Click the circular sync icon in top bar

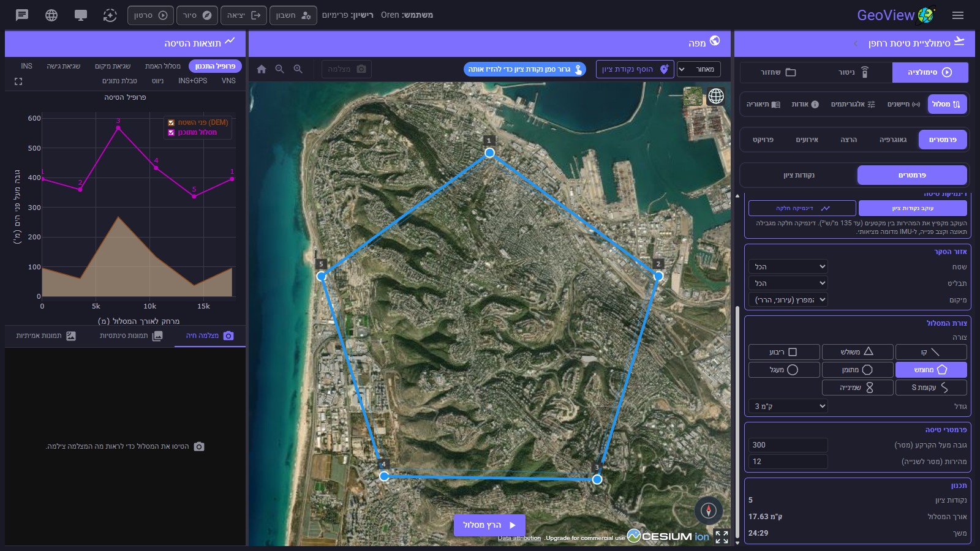click(x=110, y=15)
